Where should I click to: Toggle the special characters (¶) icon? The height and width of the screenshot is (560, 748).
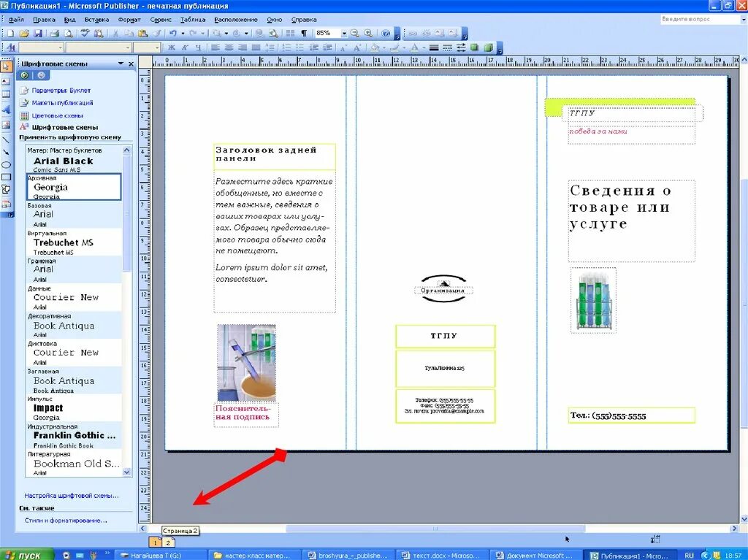pyautogui.click(x=304, y=34)
